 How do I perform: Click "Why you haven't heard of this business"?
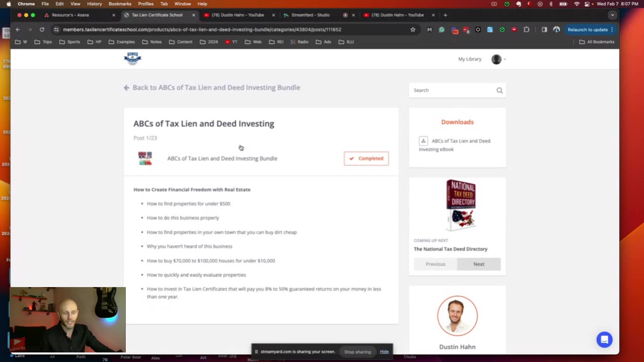pyautogui.click(x=190, y=246)
